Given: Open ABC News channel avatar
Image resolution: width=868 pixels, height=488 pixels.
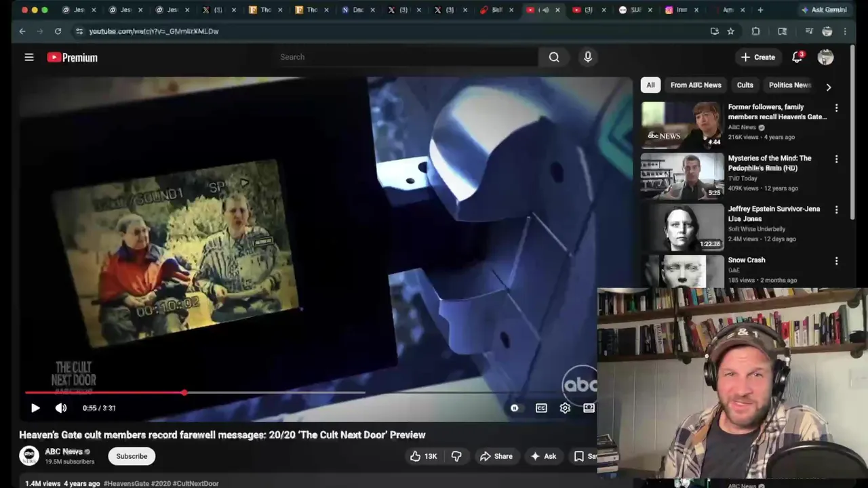Looking at the screenshot, I should point(29,456).
